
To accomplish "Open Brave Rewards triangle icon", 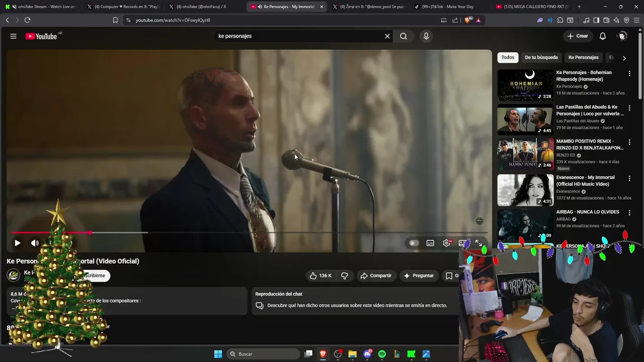I will (478, 20).
